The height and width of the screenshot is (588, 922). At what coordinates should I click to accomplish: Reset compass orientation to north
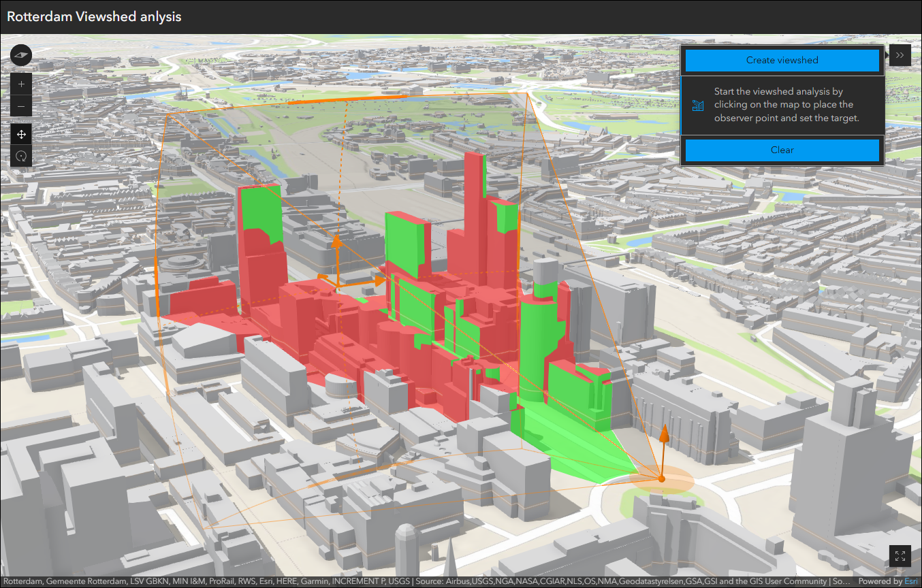point(21,54)
